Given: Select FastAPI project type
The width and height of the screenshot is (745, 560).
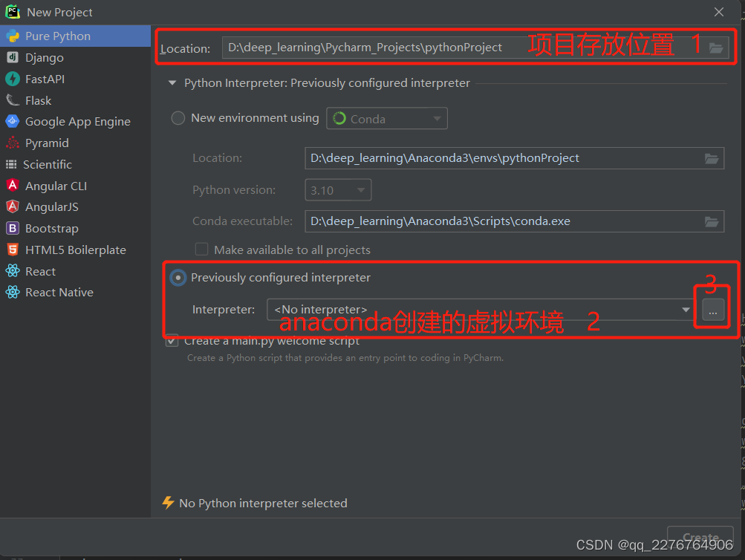Looking at the screenshot, I should 76,79.
